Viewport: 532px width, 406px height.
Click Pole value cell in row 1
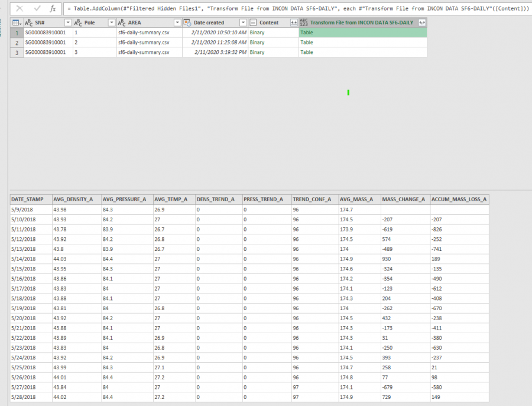click(x=95, y=33)
